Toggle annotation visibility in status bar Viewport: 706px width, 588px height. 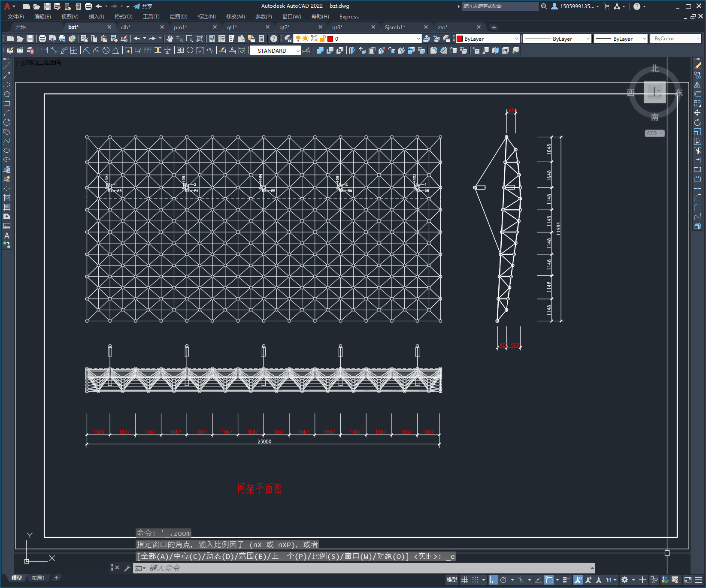578,580
